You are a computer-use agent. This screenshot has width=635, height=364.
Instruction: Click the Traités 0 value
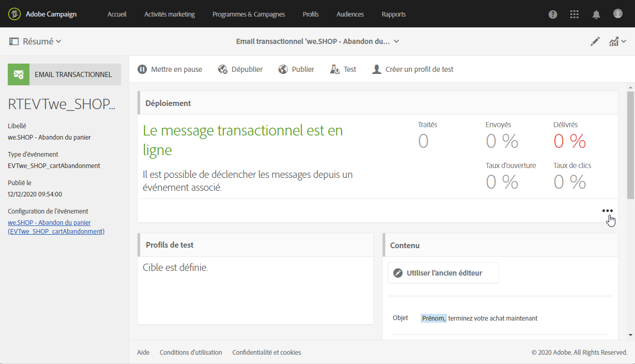[424, 141]
